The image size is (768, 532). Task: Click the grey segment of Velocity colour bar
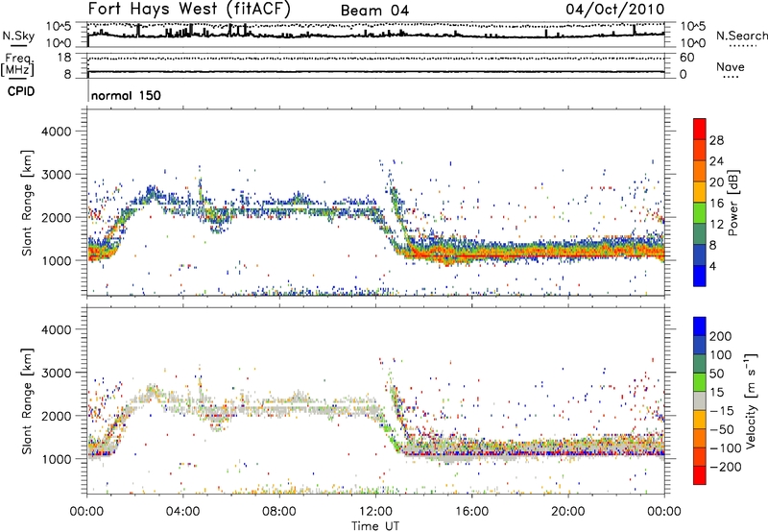(700, 400)
